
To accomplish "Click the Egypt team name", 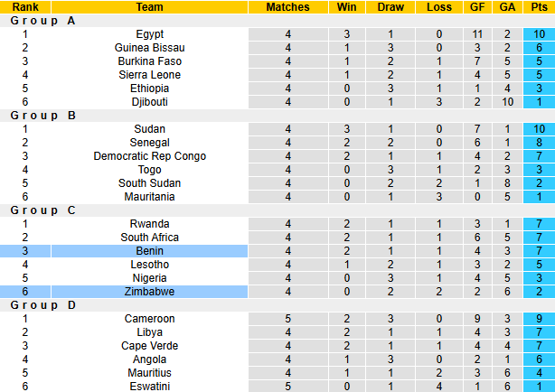I will coord(149,34).
